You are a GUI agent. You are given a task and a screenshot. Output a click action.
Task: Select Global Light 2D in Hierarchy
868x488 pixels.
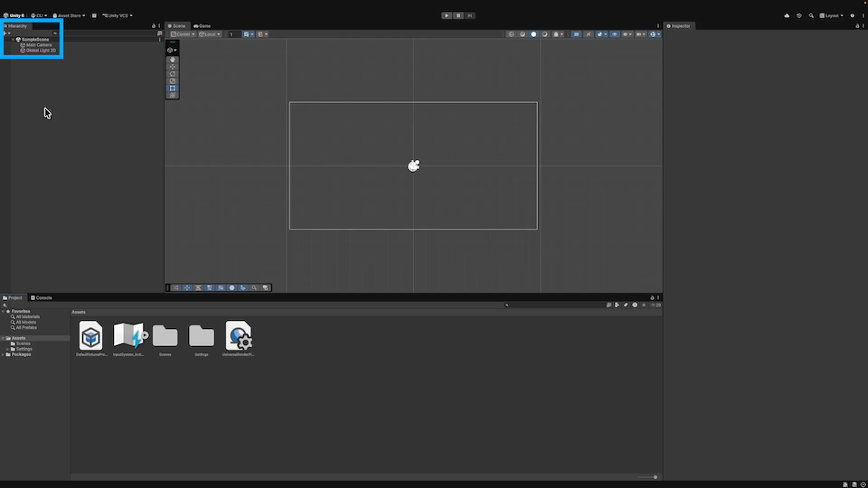click(x=41, y=51)
